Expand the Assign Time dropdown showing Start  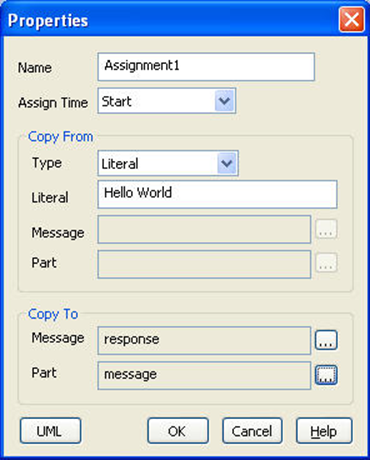[224, 101]
